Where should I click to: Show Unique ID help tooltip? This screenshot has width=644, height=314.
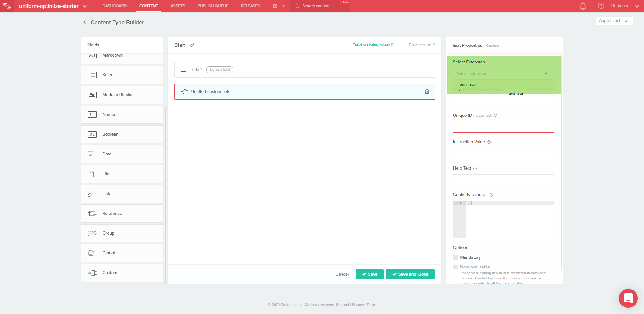[x=495, y=116]
